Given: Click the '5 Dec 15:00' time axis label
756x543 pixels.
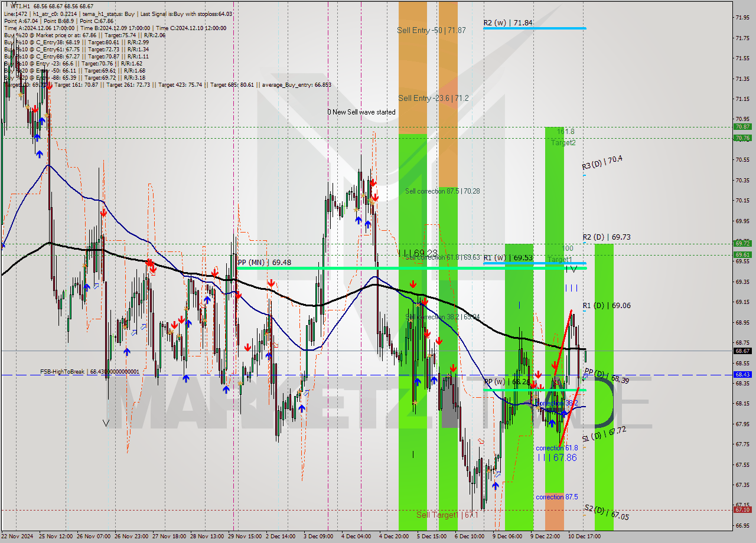Looking at the screenshot, I should [432, 537].
